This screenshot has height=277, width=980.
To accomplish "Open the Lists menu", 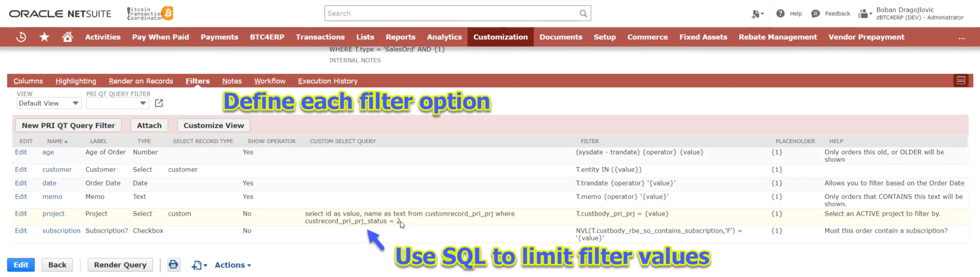I will 365,37.
